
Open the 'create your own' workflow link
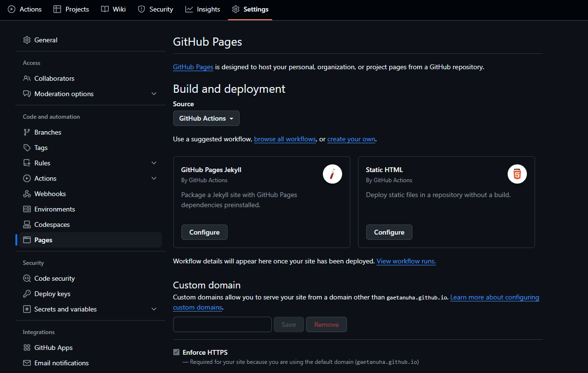click(x=351, y=139)
